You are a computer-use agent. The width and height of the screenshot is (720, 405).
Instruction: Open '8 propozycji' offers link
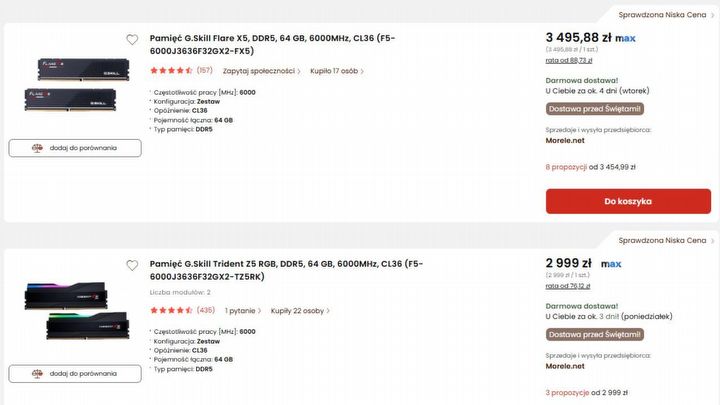(565, 167)
